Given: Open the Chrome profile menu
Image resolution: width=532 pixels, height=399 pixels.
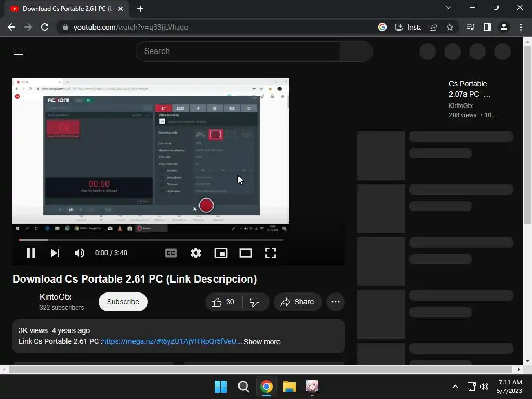Looking at the screenshot, I should (504, 27).
